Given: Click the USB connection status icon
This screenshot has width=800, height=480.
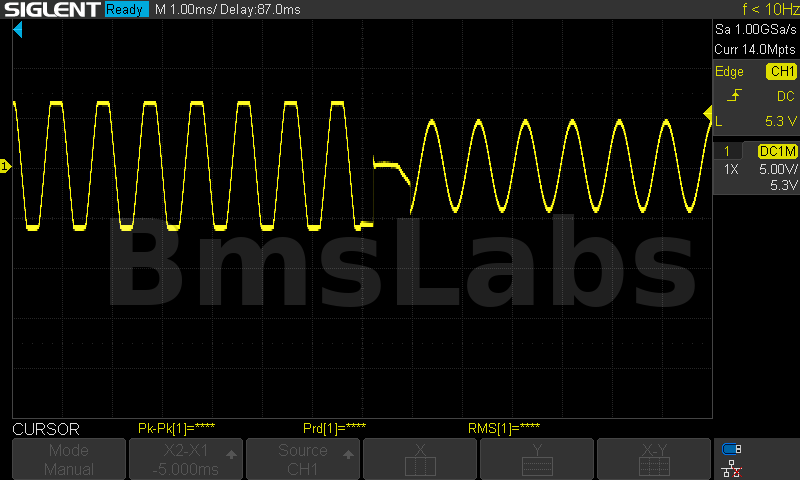Looking at the screenshot, I should click(x=731, y=449).
